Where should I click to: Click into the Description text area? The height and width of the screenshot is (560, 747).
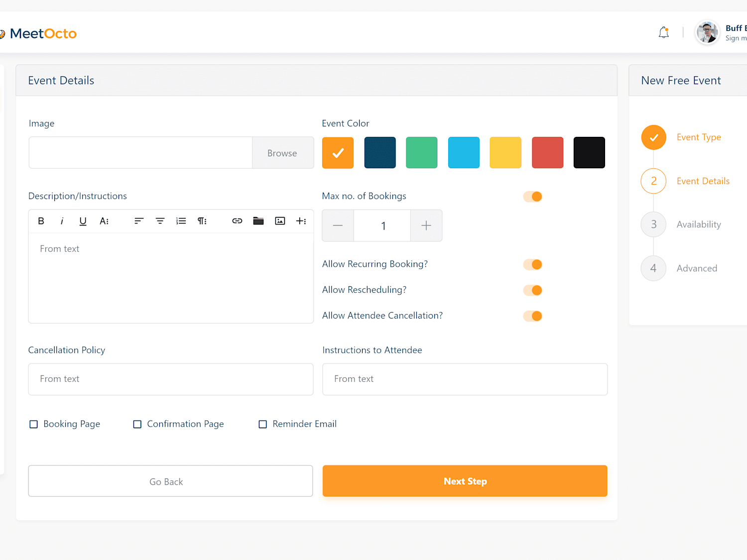(x=171, y=278)
